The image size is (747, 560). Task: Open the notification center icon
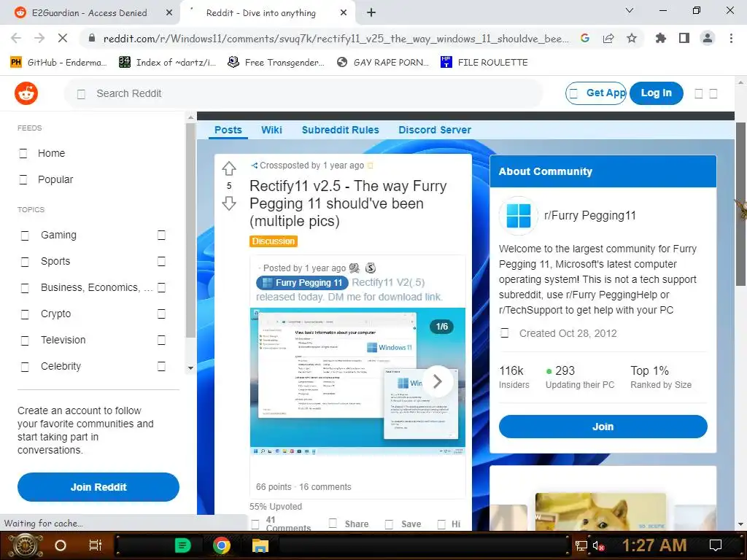click(716, 545)
